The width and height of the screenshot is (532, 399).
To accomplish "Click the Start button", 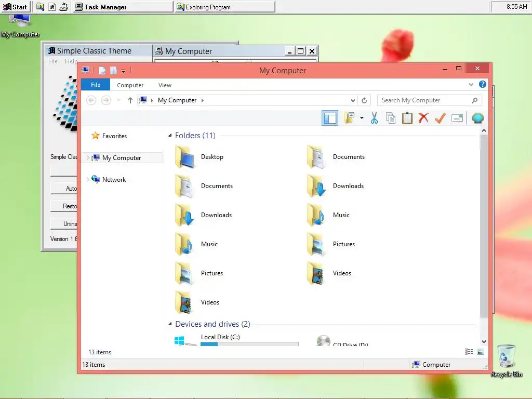I will click(x=15, y=7).
